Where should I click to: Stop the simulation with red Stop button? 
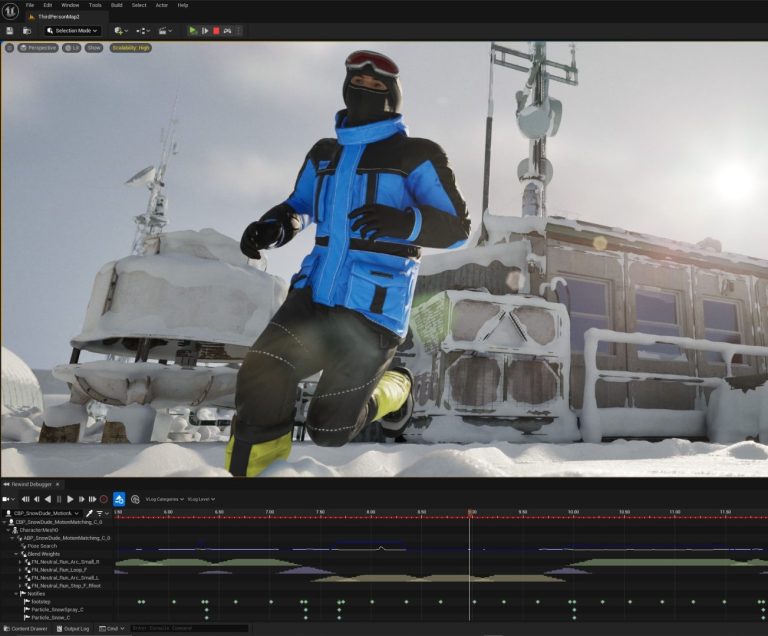pyautogui.click(x=216, y=31)
